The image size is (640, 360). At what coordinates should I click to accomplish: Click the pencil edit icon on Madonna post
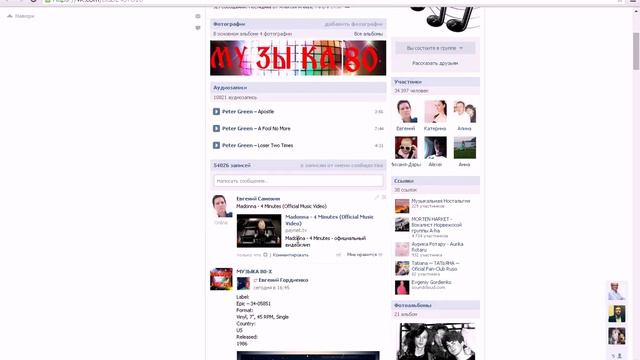point(377,197)
